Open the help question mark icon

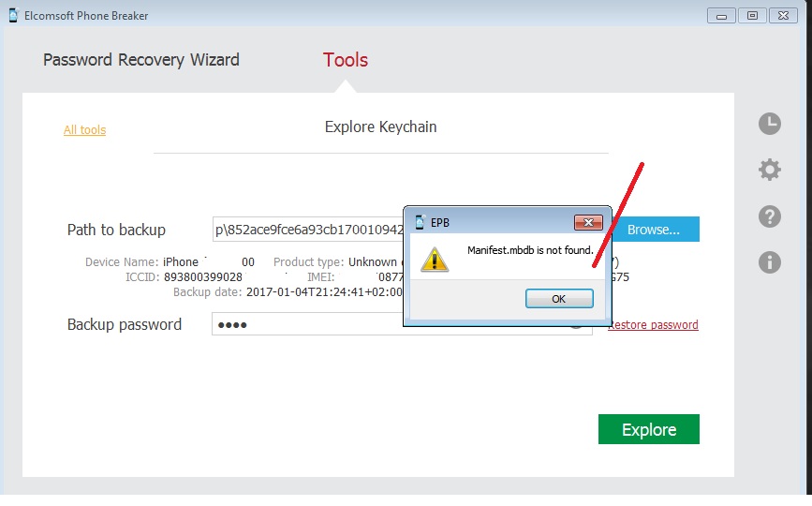(x=770, y=216)
